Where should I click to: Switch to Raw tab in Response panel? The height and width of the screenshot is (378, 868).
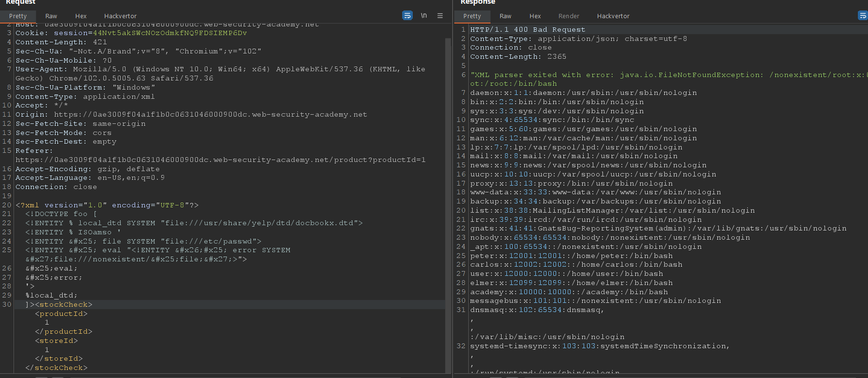506,16
